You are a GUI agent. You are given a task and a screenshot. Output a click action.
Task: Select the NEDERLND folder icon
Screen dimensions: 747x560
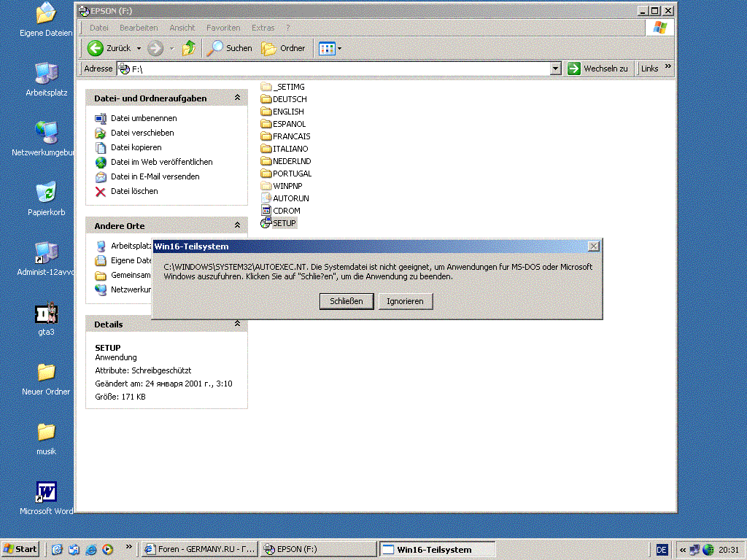266,161
